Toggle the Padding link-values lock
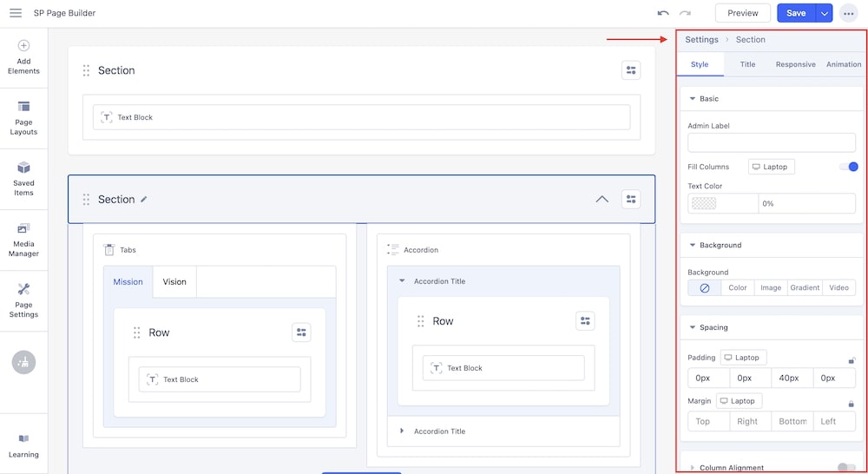The width and height of the screenshot is (868, 474). [852, 359]
